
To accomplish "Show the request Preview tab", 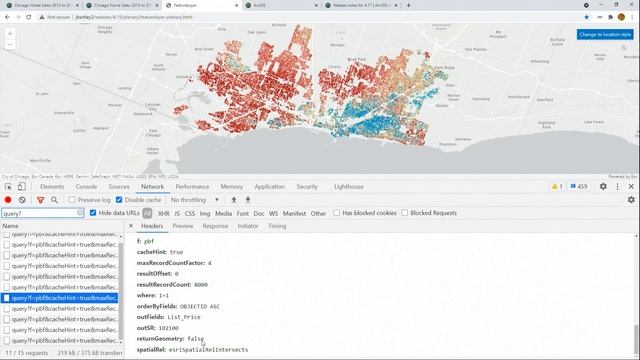I will click(182, 226).
